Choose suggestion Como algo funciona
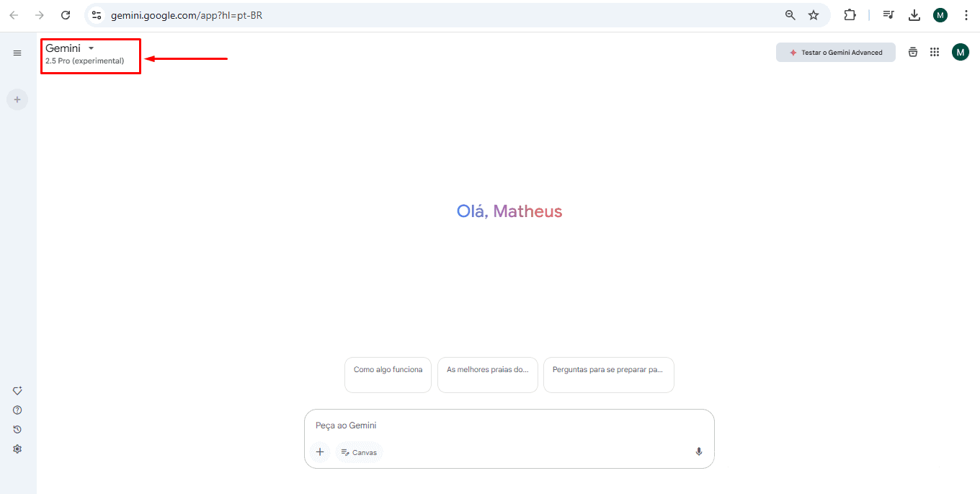 pyautogui.click(x=388, y=375)
